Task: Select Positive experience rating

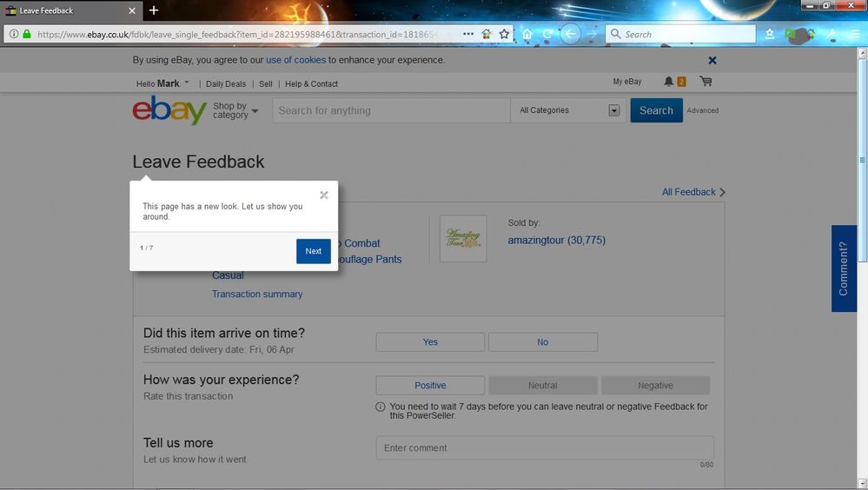Action: point(430,386)
